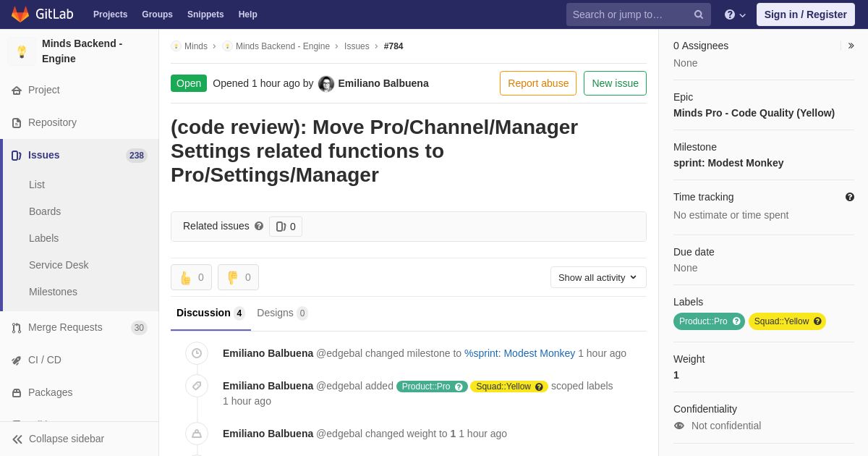This screenshot has width=868, height=456.
Task: Click help icon on sidebar Squad::Yellow label
Action: [x=817, y=321]
